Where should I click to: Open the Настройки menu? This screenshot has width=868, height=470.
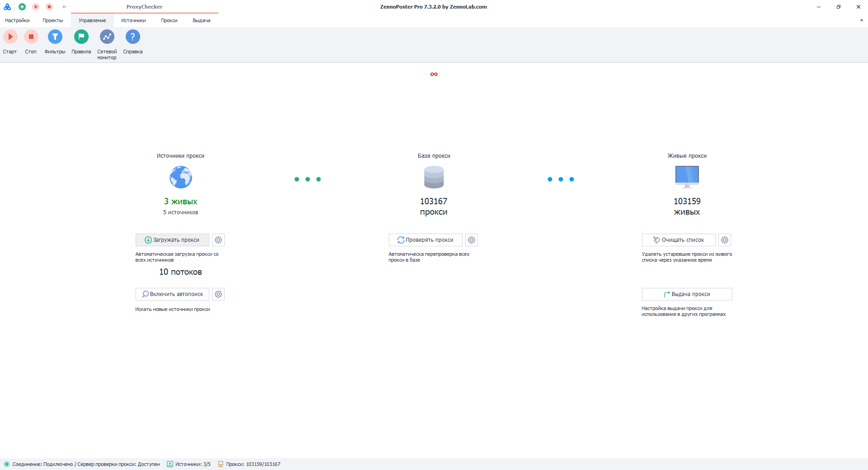pos(17,20)
